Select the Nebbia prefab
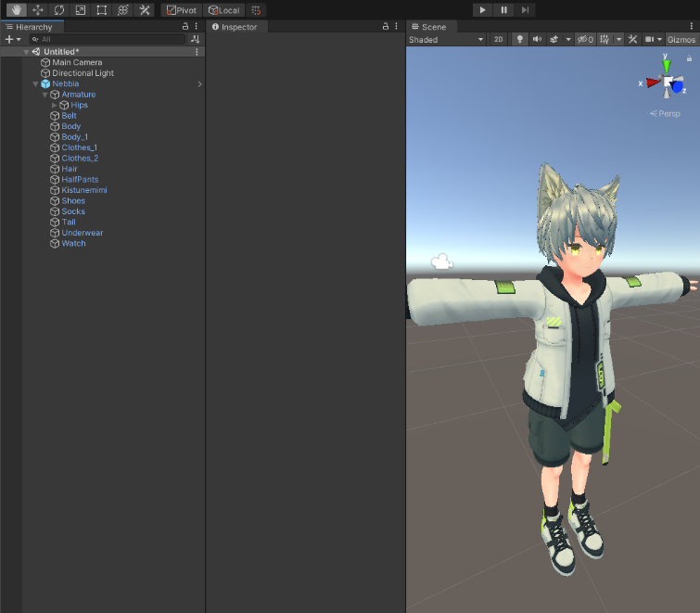Image resolution: width=700 pixels, height=613 pixels. 65,84
